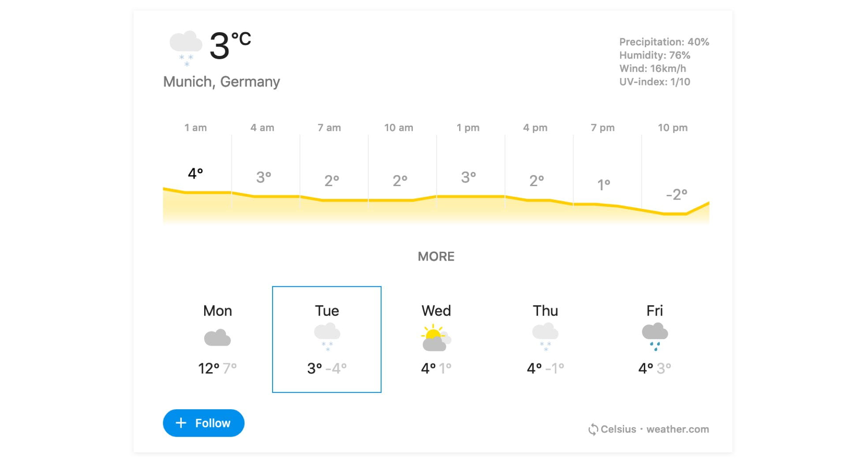Viewport: 868px width, 463px height.
Task: Expand the forecast with MORE
Action: point(436,256)
